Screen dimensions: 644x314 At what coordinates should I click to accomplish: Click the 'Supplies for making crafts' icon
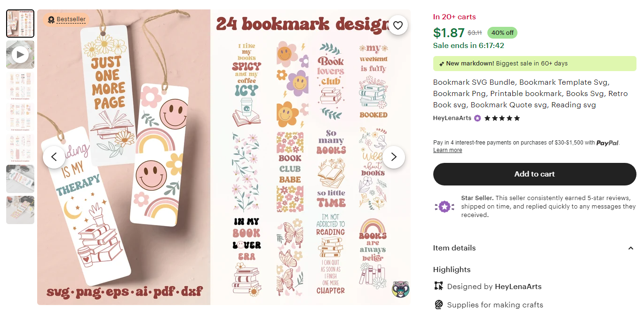pos(438,305)
